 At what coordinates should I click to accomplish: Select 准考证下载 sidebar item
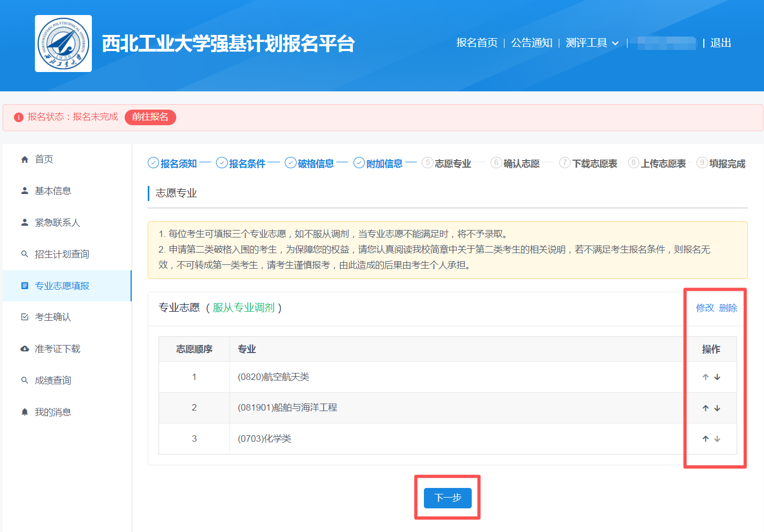pyautogui.click(x=57, y=349)
